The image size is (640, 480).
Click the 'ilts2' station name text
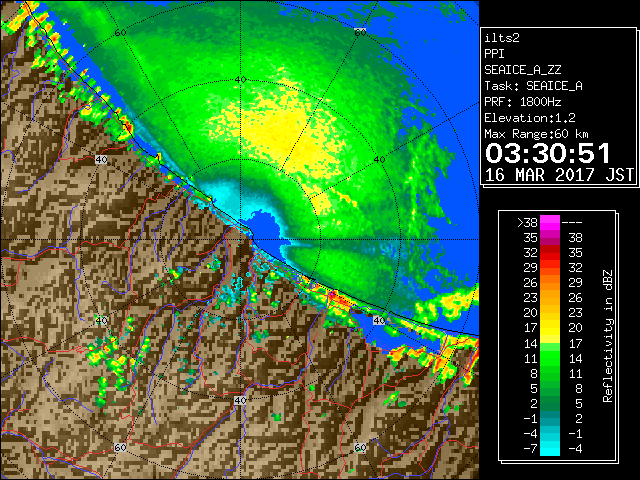(502, 38)
